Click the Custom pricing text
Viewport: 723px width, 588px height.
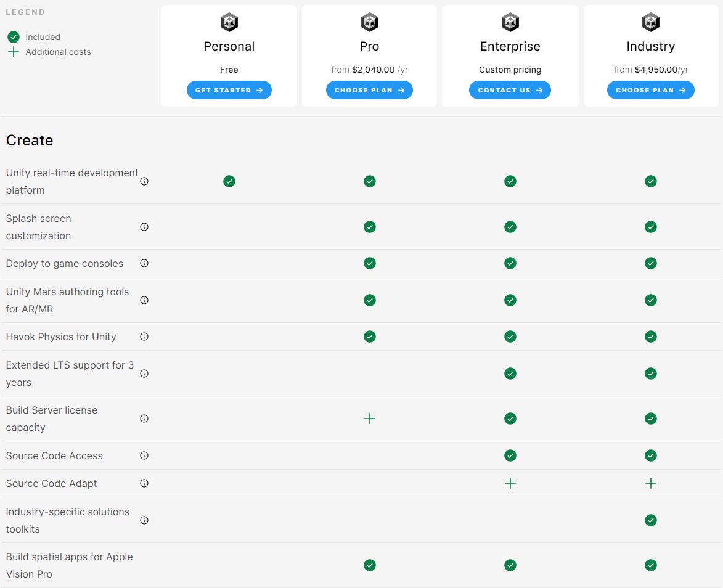click(x=510, y=70)
